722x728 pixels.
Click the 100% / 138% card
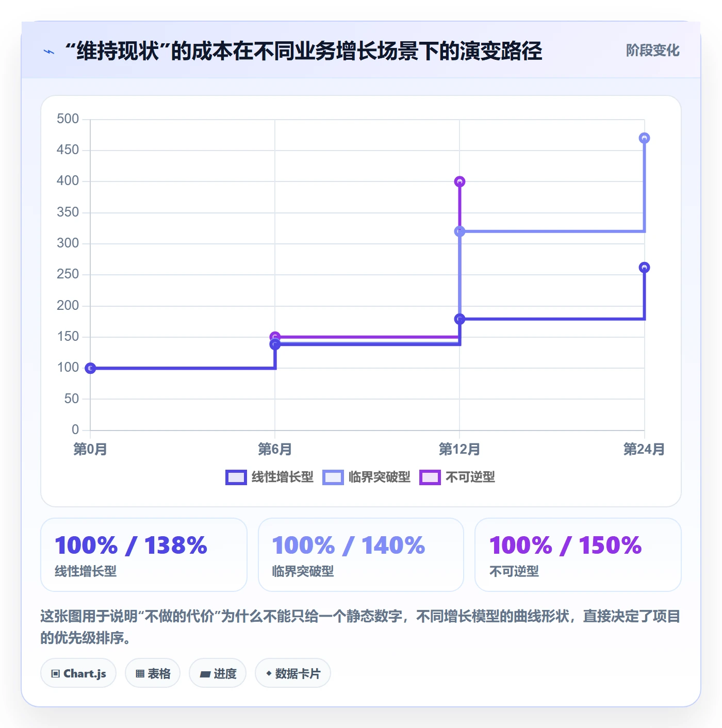click(x=144, y=555)
